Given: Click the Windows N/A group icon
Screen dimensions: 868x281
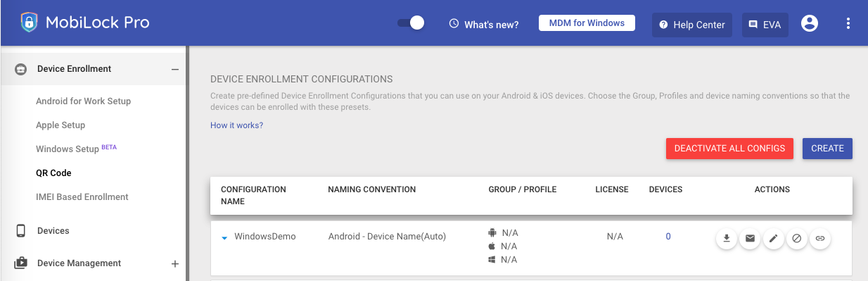Looking at the screenshot, I should pyautogui.click(x=492, y=259).
